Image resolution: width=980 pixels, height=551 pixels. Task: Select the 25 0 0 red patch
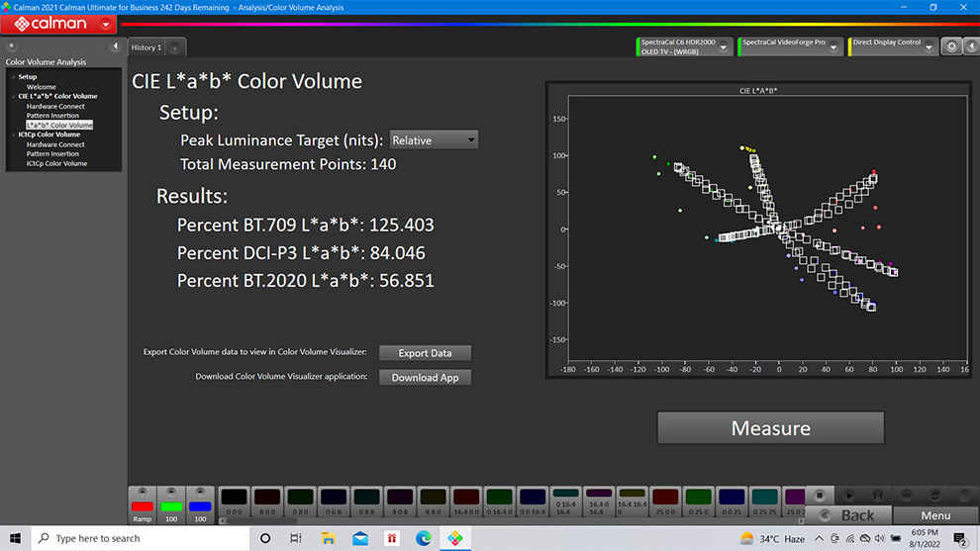click(x=665, y=501)
